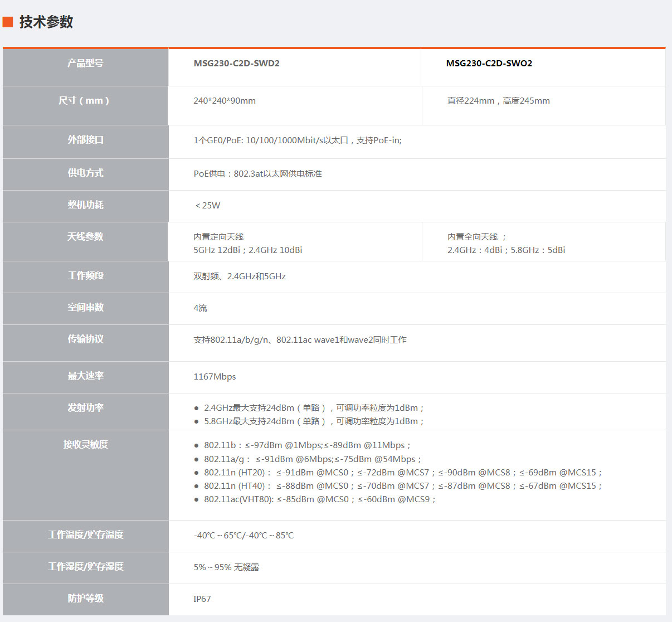Screen dimensions: 672x622
Task: Click the 5%～95% 无凝露 value
Action: (x=226, y=567)
